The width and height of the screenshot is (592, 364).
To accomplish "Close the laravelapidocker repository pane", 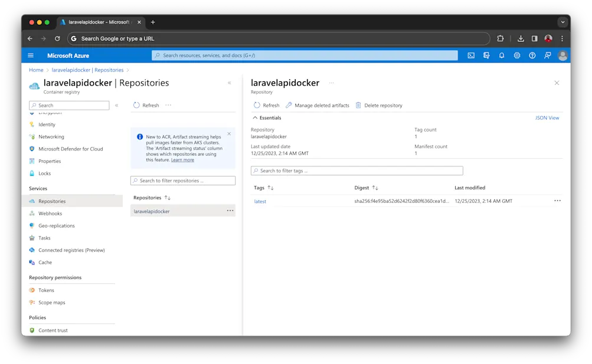I will click(x=557, y=83).
